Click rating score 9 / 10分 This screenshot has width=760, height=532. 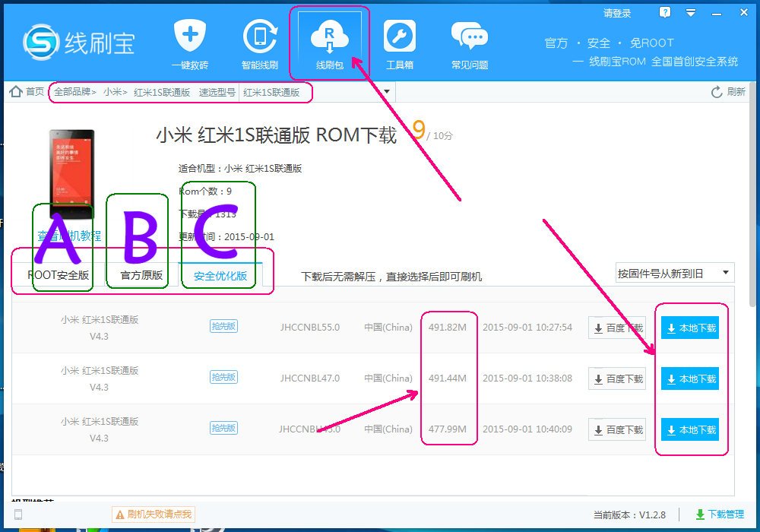click(432, 131)
